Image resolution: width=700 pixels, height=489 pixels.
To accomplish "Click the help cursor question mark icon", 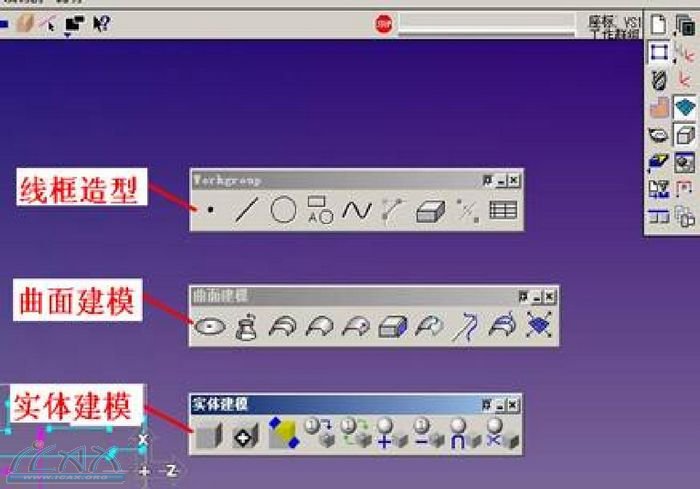I will tap(101, 24).
